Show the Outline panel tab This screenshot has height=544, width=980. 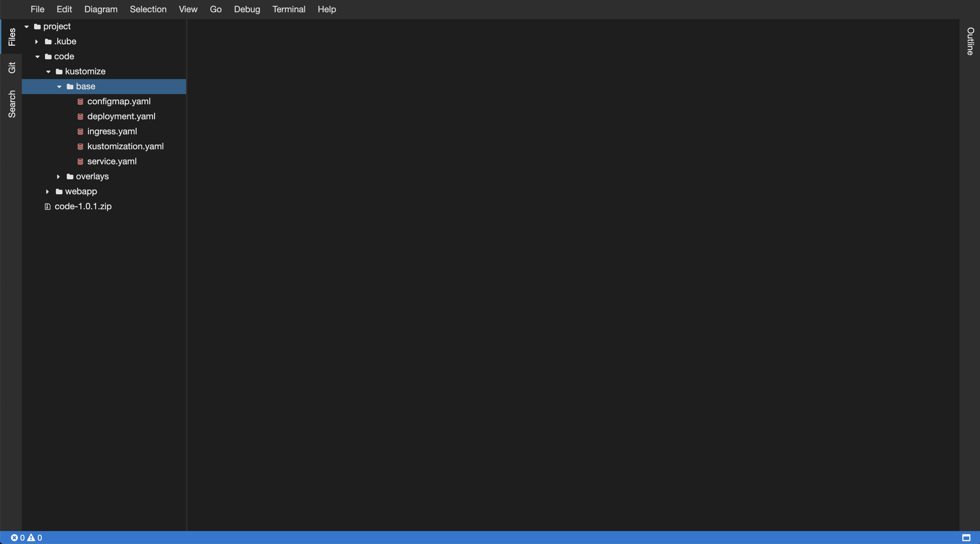coord(970,41)
